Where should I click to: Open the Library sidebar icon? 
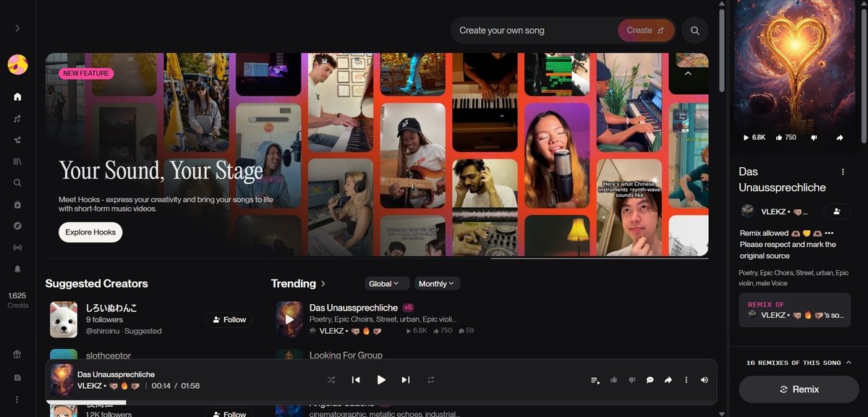[x=17, y=161]
